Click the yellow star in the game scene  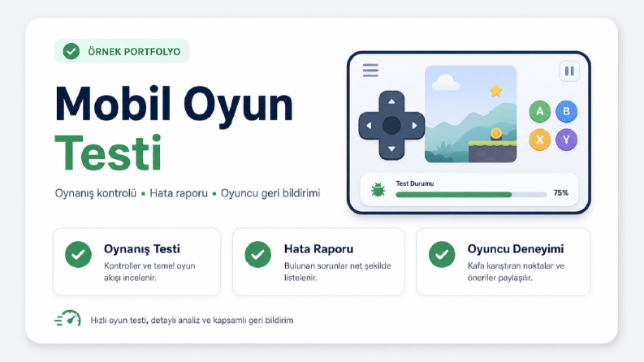tap(496, 90)
